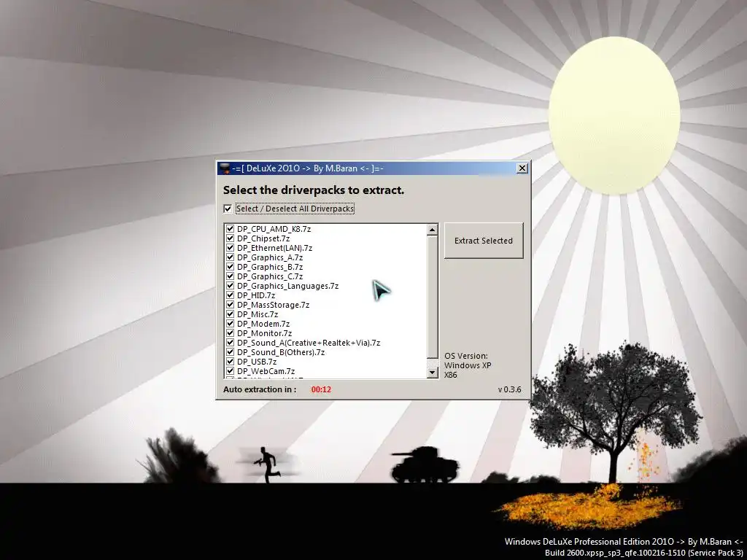Uncheck the DP_USB.7z checkbox
Image resolution: width=747 pixels, height=560 pixels.
click(x=230, y=362)
